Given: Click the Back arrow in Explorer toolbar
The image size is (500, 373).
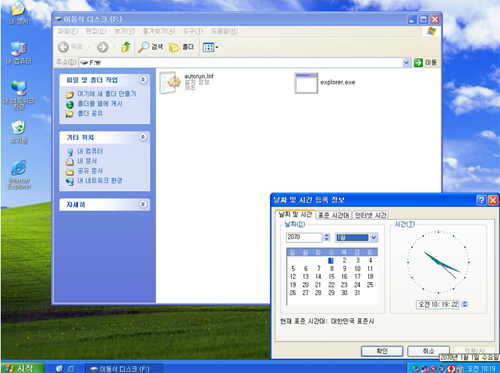Looking at the screenshot, I should coord(63,47).
